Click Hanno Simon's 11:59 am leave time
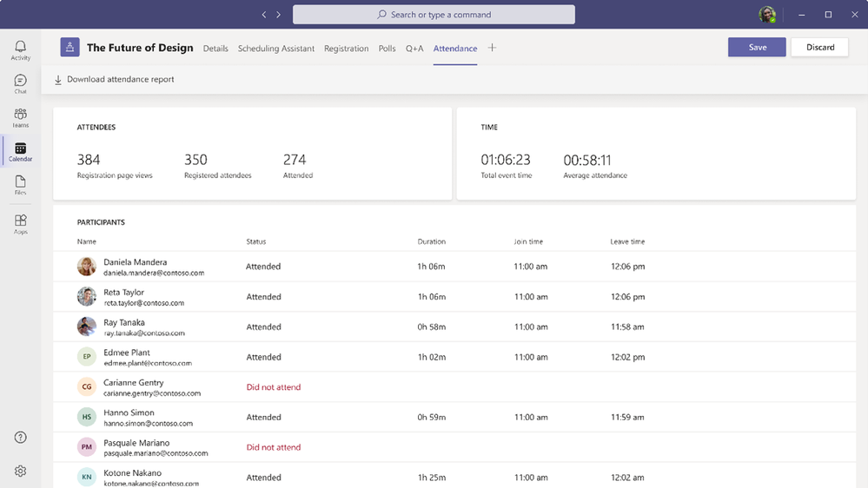This screenshot has width=868, height=488. 627,417
